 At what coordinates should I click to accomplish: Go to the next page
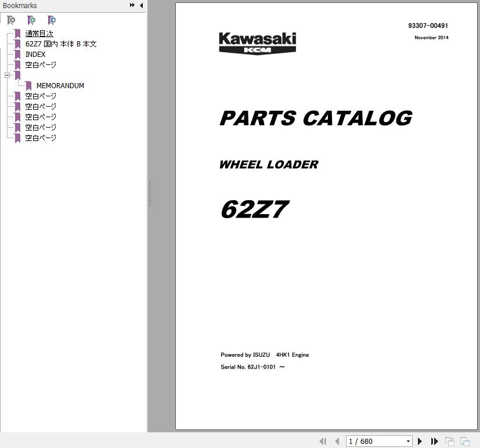(420, 441)
